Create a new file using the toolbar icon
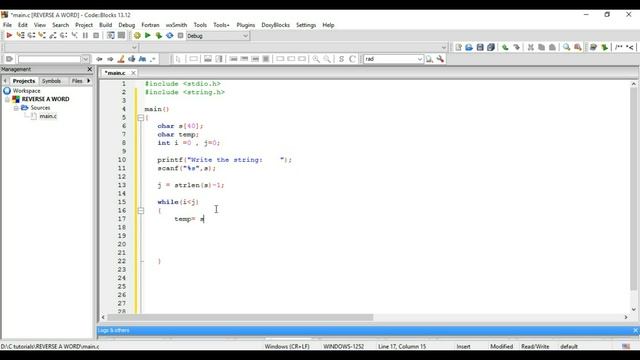The image size is (640, 360). [458, 47]
